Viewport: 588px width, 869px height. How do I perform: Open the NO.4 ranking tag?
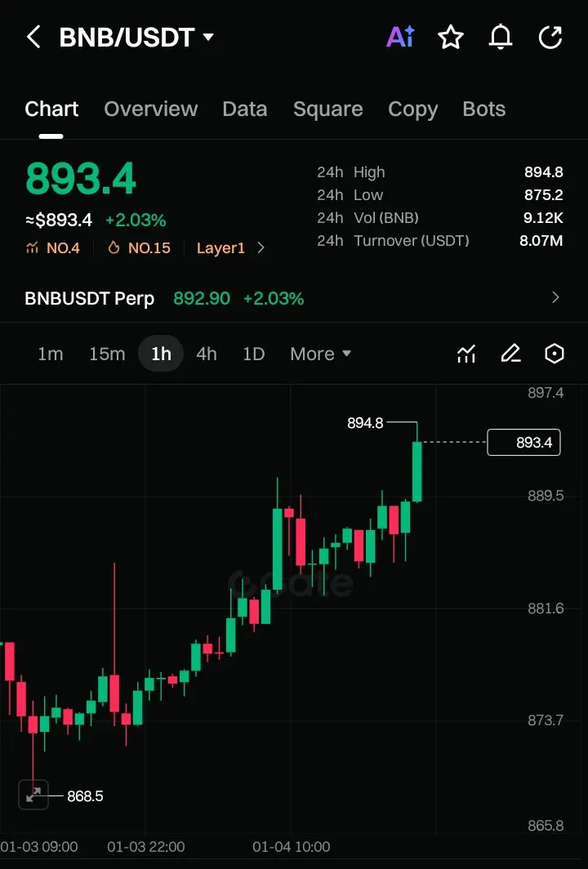pos(52,247)
